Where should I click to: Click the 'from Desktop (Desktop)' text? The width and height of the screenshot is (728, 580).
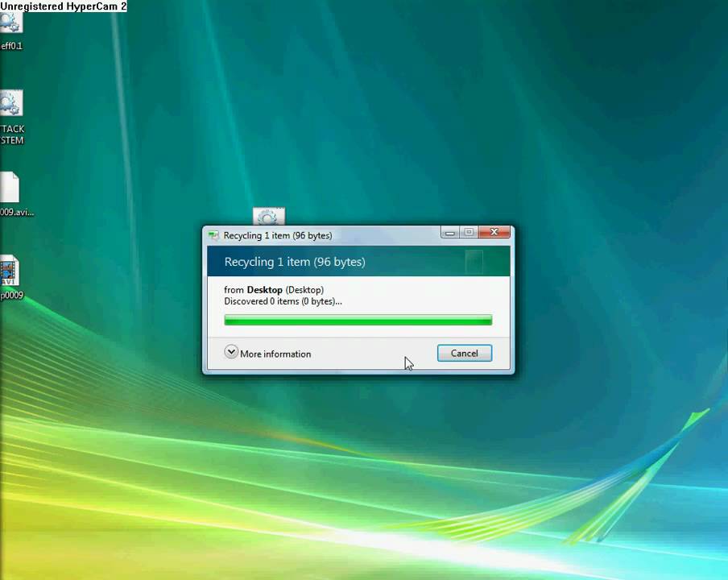(x=274, y=290)
